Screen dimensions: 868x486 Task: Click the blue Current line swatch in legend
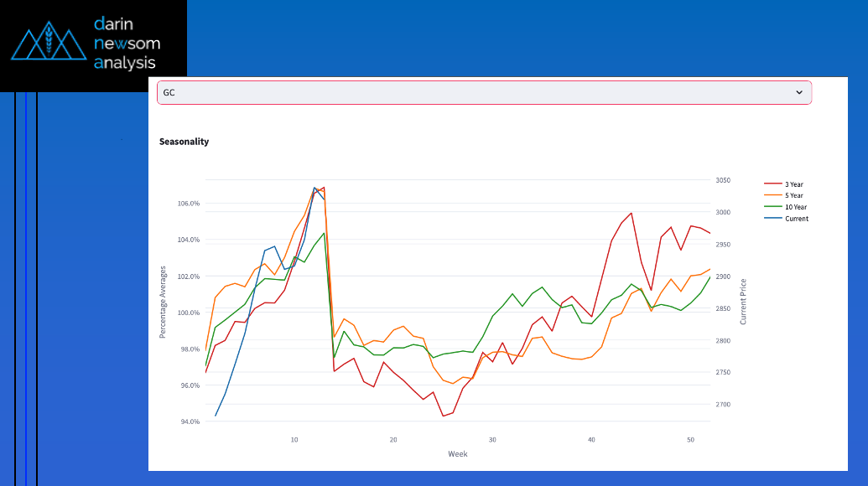(772, 219)
